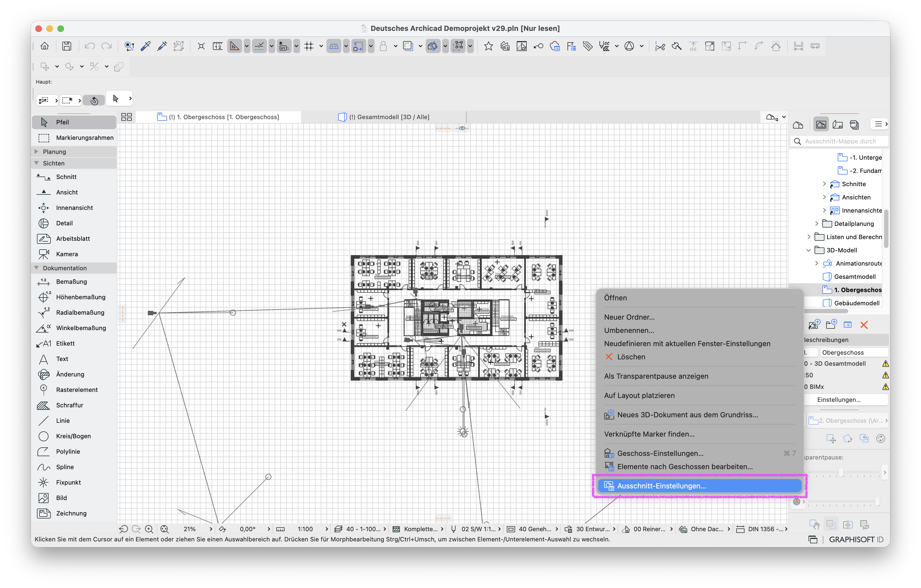Click the cloud BIMcloud list icon

point(555,46)
